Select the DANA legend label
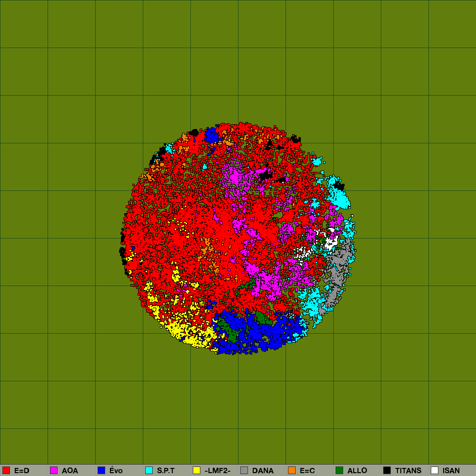This screenshot has height=476, width=476. pyautogui.click(x=263, y=471)
